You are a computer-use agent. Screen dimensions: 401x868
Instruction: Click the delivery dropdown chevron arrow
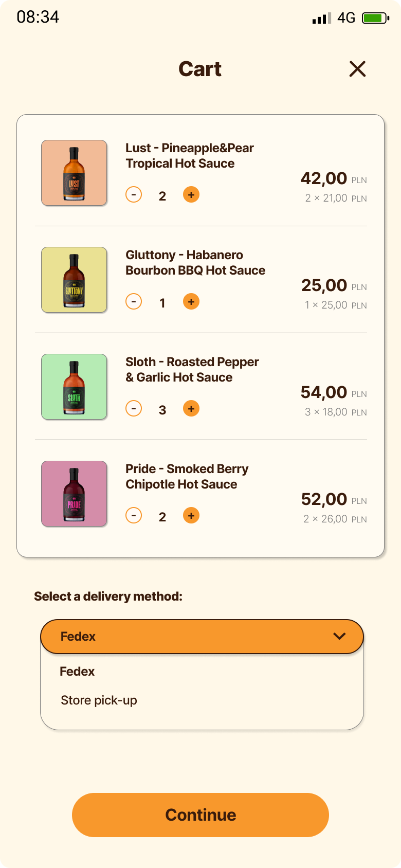click(x=339, y=637)
